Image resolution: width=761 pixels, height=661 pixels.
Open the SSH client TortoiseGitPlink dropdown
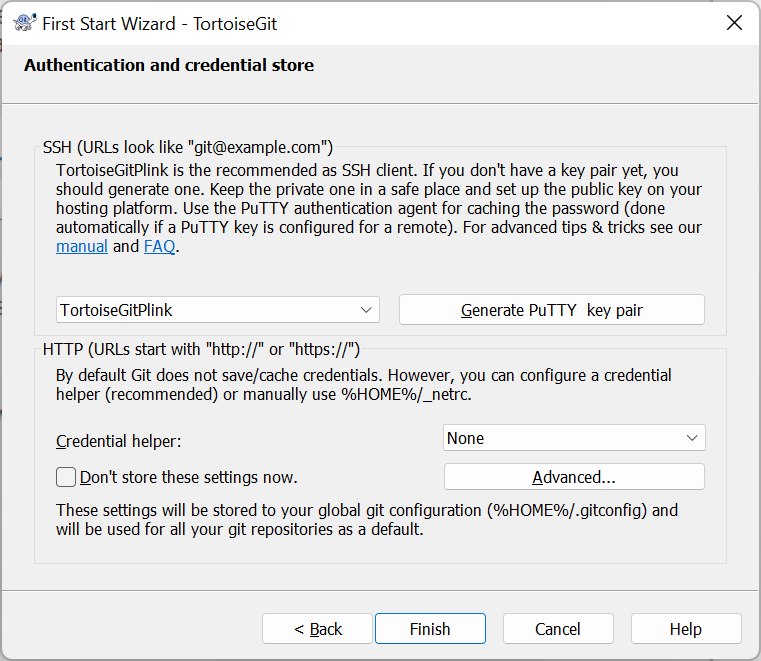pos(217,310)
